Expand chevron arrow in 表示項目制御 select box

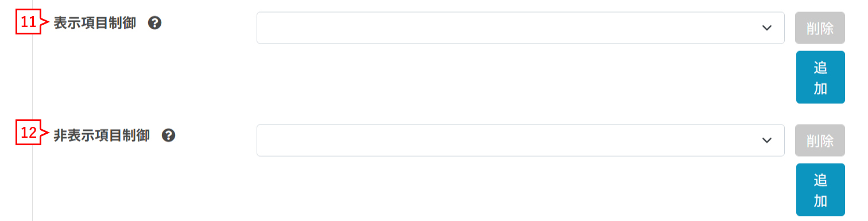(x=766, y=28)
